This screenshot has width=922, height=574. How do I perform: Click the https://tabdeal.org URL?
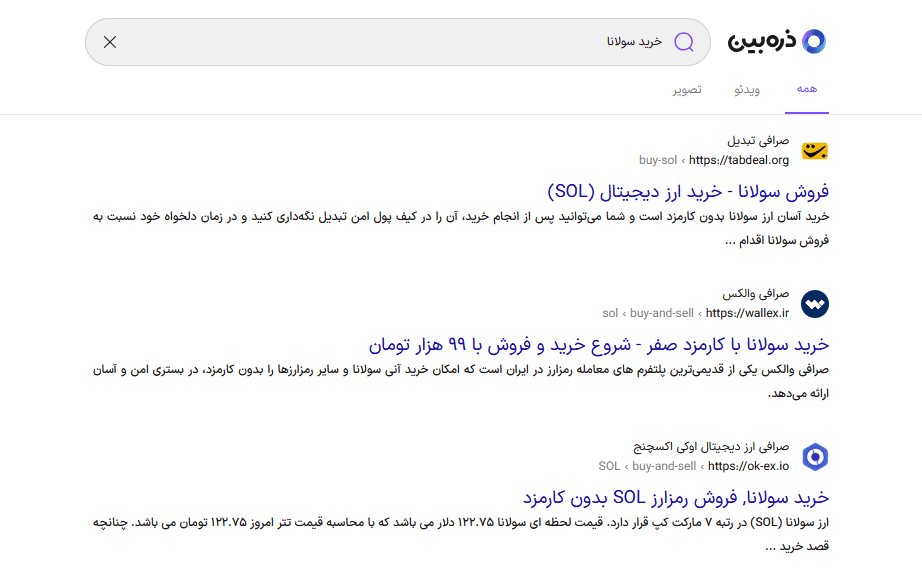click(x=738, y=160)
